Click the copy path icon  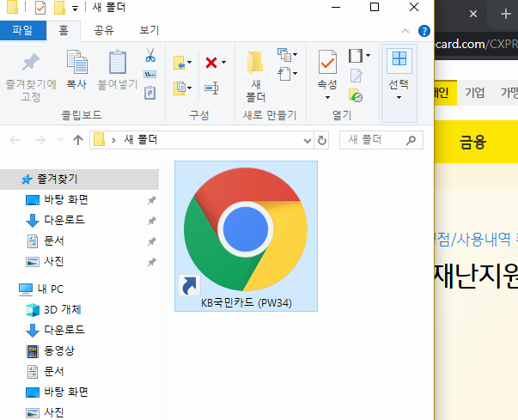(150, 74)
